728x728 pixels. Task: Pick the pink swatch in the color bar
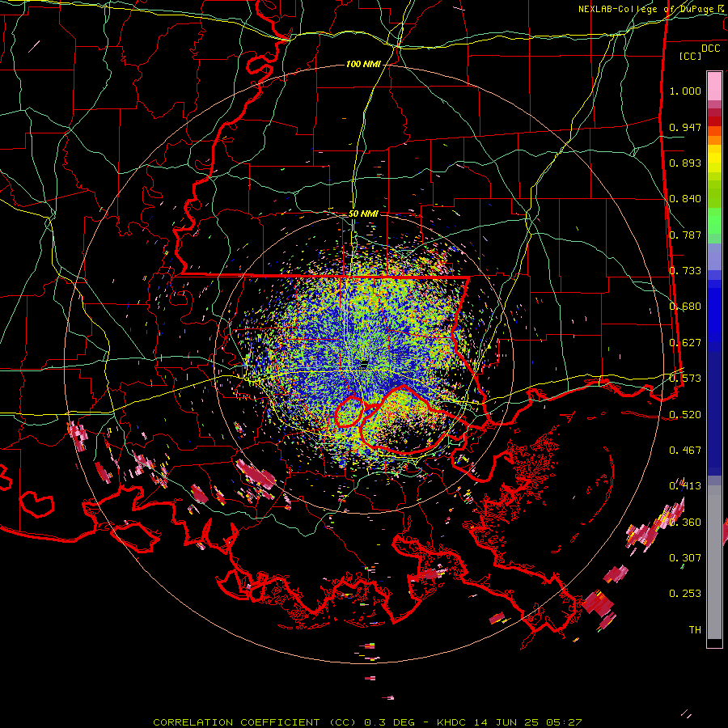(713, 87)
